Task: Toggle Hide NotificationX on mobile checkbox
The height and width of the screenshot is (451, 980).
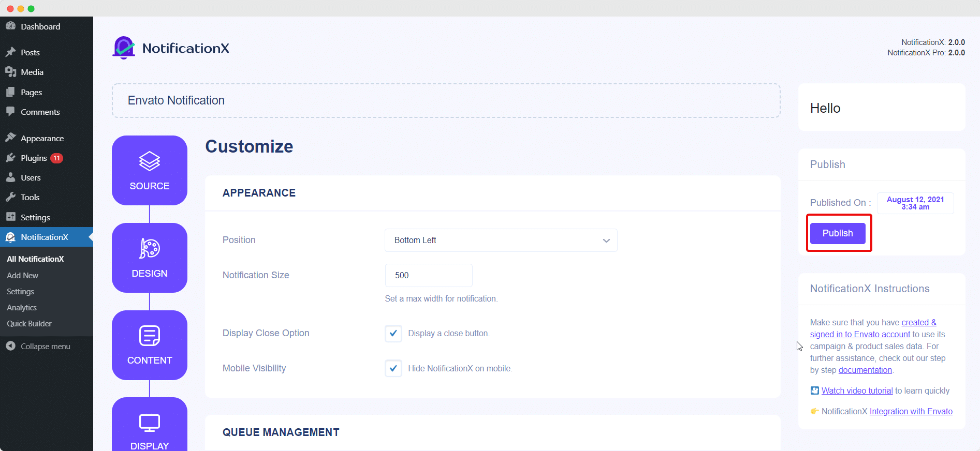Action: point(393,368)
